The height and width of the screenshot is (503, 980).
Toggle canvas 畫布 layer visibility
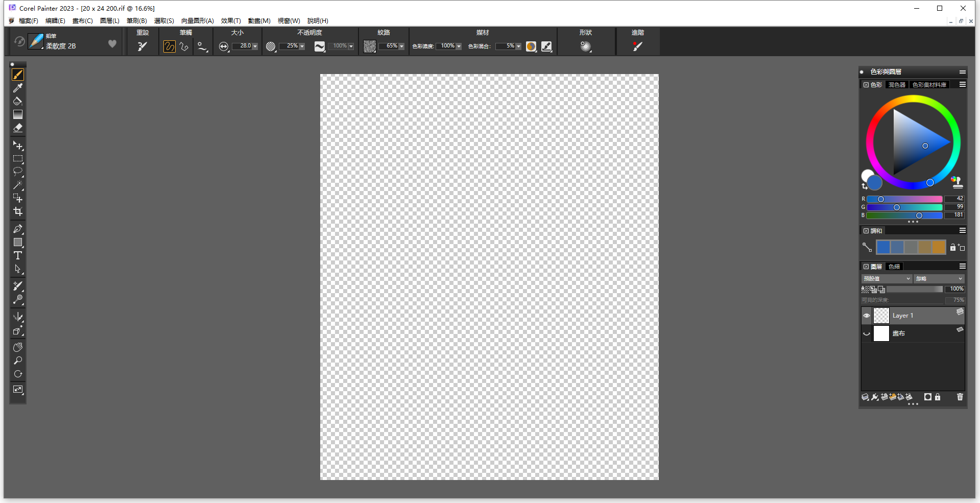867,333
